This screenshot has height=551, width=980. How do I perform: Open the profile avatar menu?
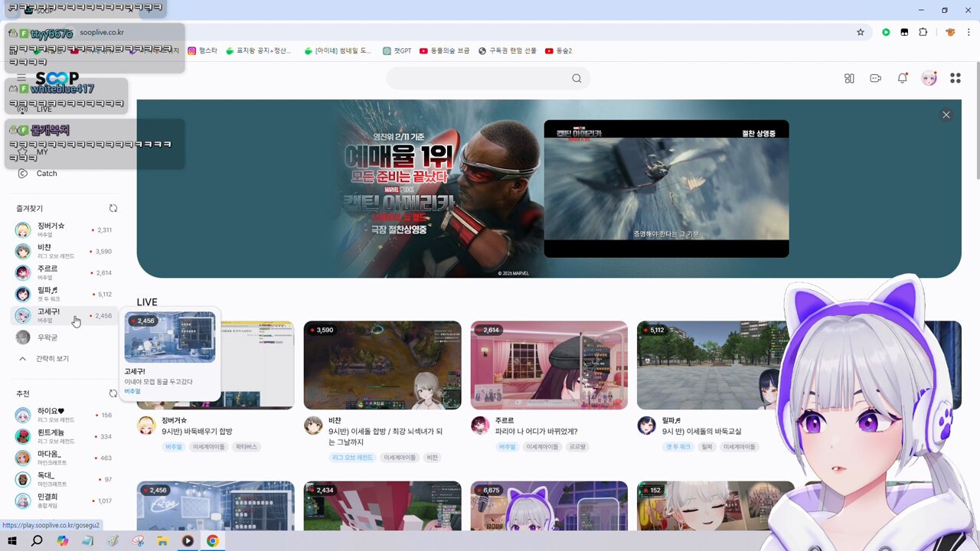929,78
